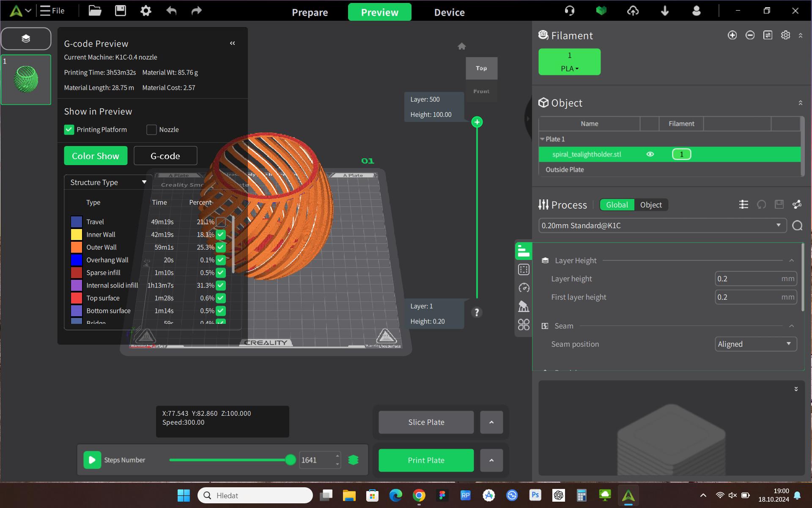The height and width of the screenshot is (508, 812).
Task: Click the process search magnifier icon
Action: pyautogui.click(x=797, y=226)
